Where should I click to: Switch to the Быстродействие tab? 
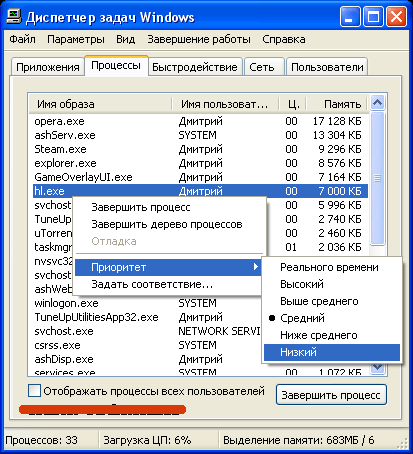(195, 67)
